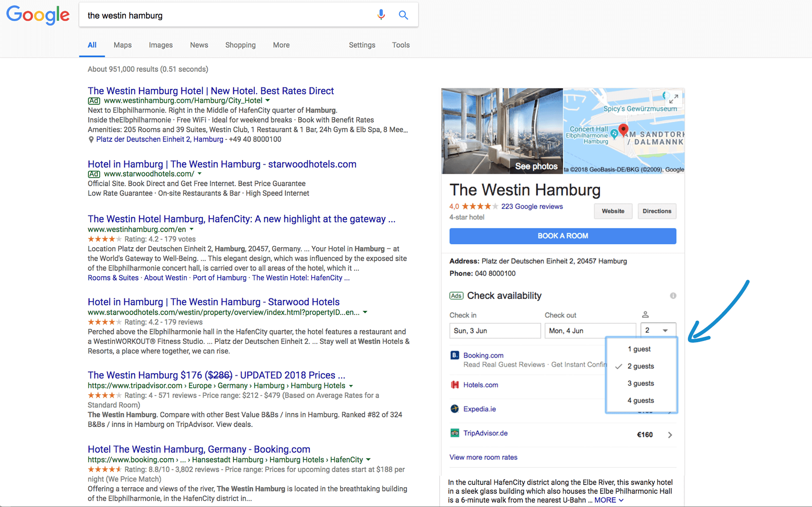Switch to the News tab
The height and width of the screenshot is (507, 812).
click(199, 45)
